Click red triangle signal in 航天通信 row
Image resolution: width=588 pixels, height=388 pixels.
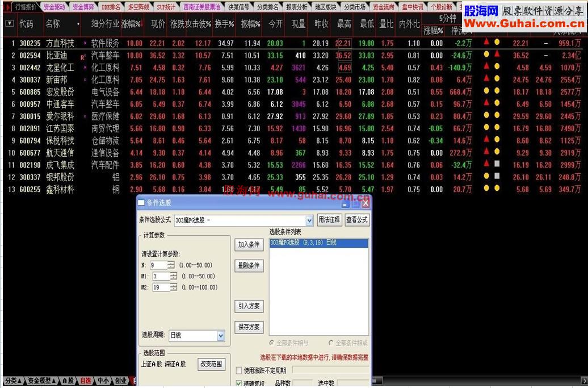pyautogui.click(x=486, y=151)
